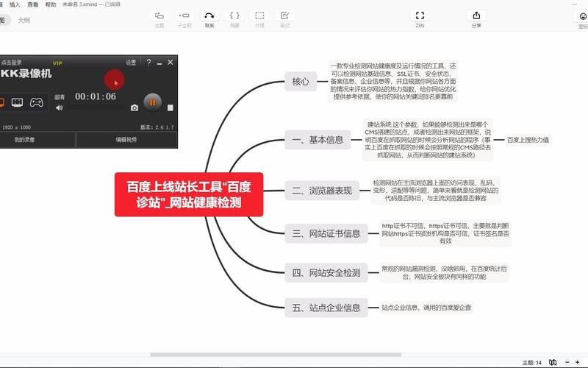Screen dimensions: 588x368
Task: Select the 联系 (Relationship) tool
Action: 209,15
